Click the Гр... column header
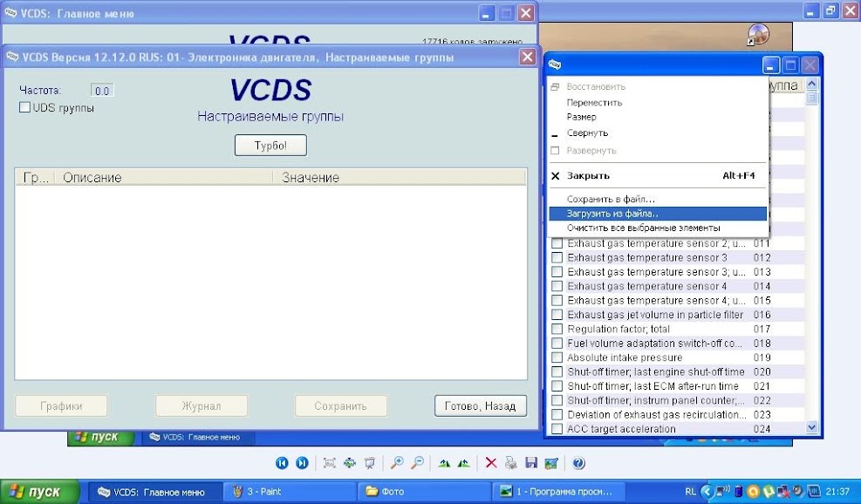The image size is (861, 504). [x=35, y=177]
